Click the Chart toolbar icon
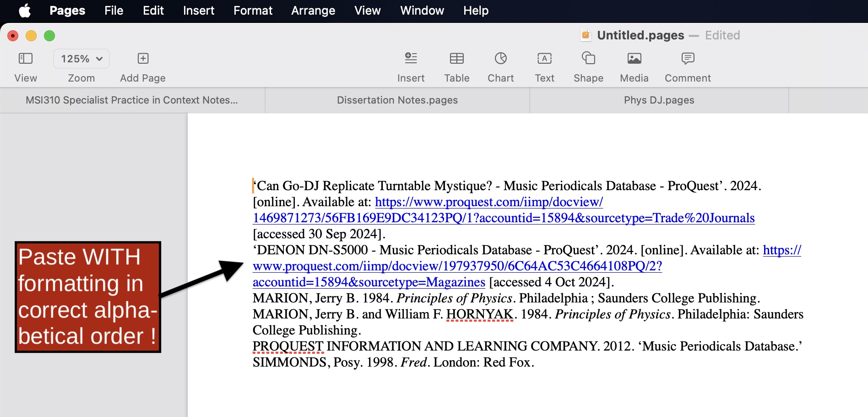 [x=501, y=59]
